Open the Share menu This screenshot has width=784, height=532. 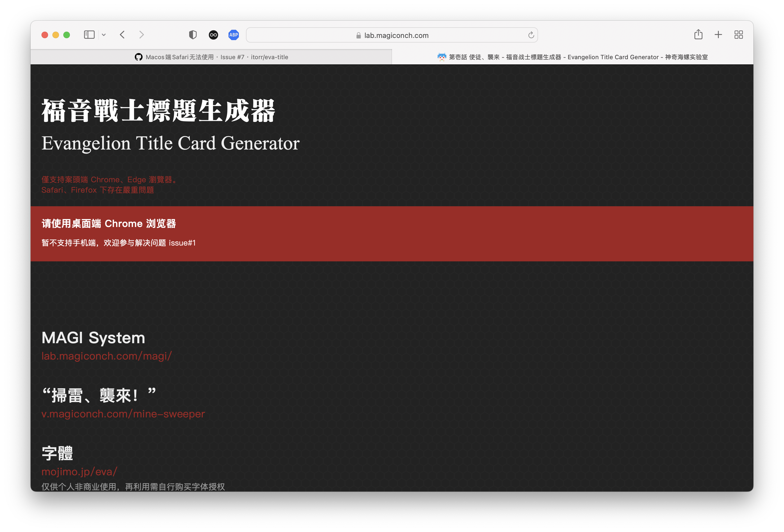pos(698,35)
